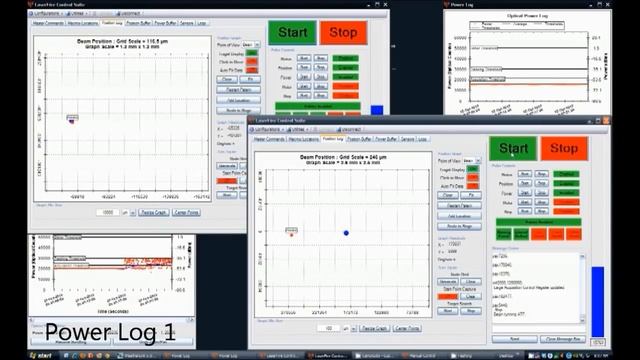Open Windows start button on taskbar
This screenshot has width=640, height=360.
41,356
